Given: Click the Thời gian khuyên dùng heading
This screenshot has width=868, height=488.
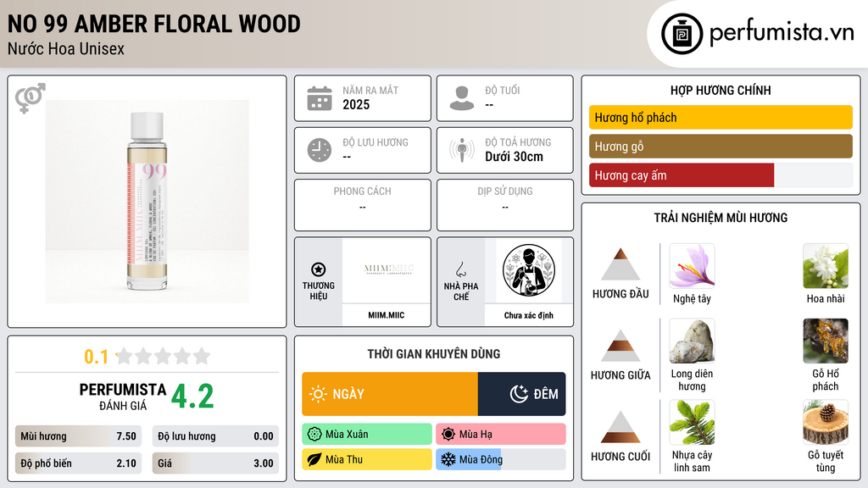Looking at the screenshot, I should pos(434,354).
